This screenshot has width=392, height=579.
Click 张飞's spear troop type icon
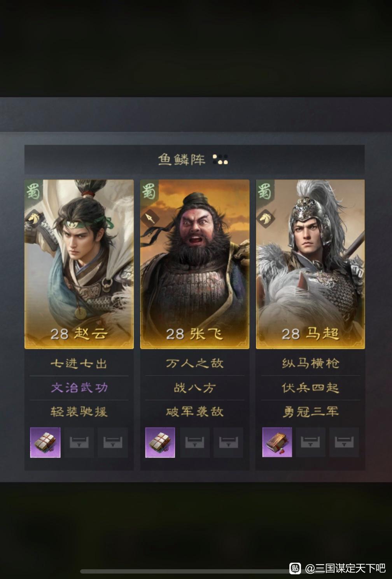point(149,218)
